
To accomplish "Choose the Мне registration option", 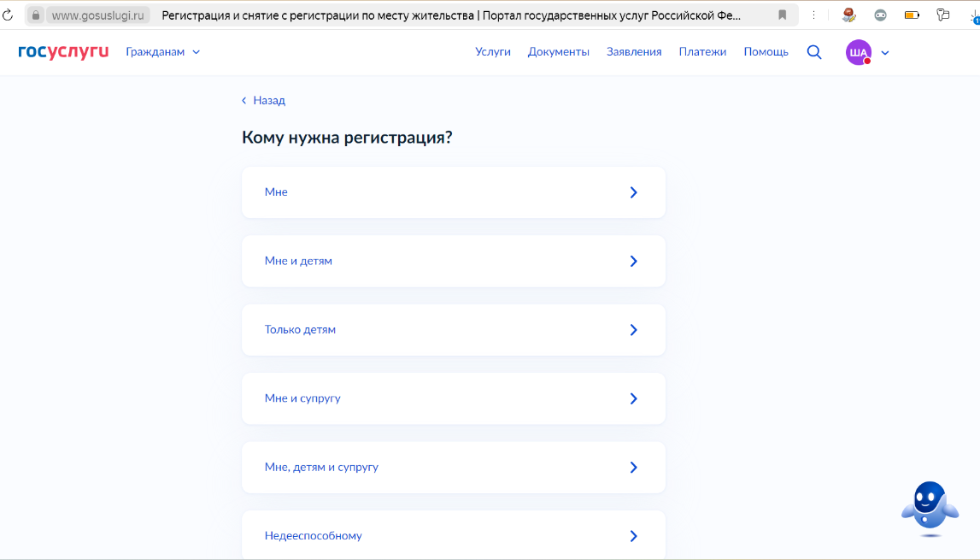I will tap(453, 192).
